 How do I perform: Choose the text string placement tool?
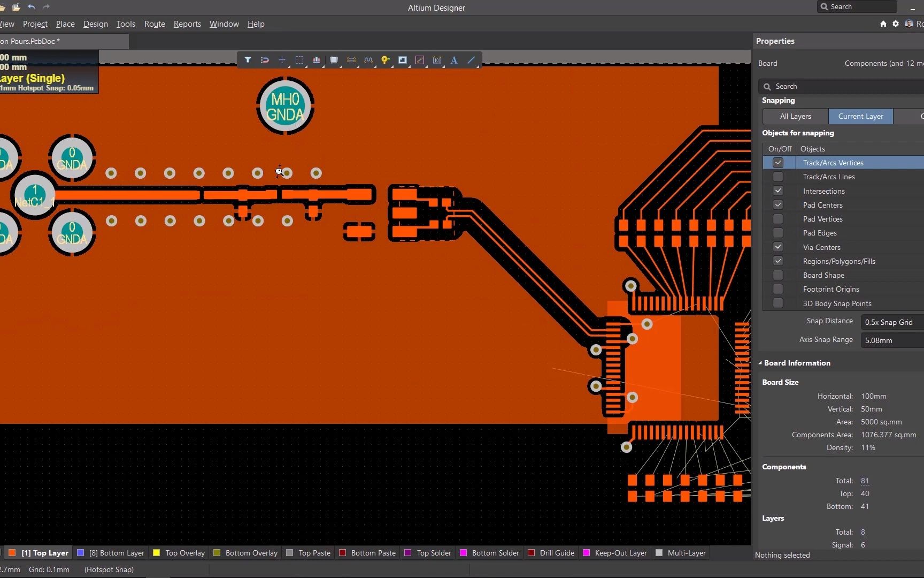point(454,60)
